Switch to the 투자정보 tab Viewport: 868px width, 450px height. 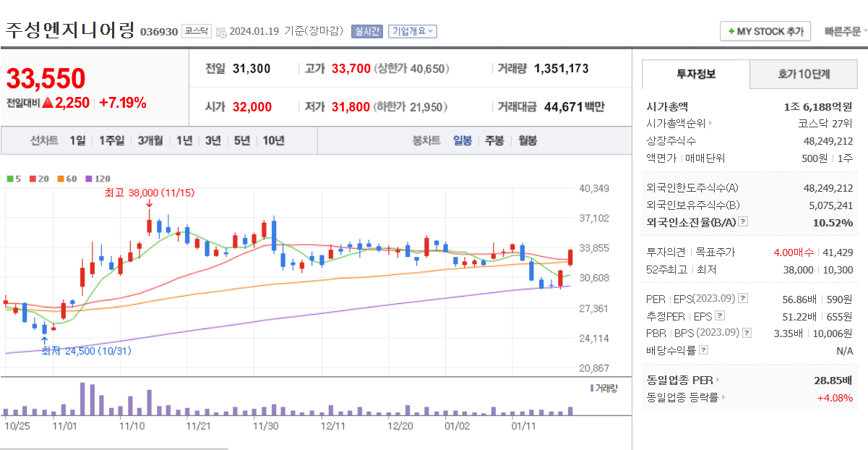[696, 74]
